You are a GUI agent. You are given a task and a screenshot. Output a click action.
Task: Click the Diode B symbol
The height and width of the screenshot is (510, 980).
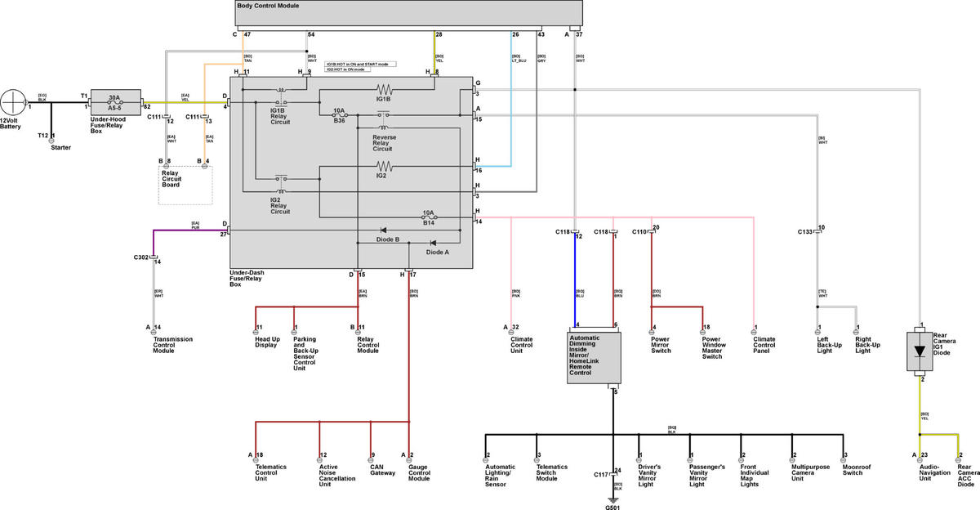coord(383,230)
